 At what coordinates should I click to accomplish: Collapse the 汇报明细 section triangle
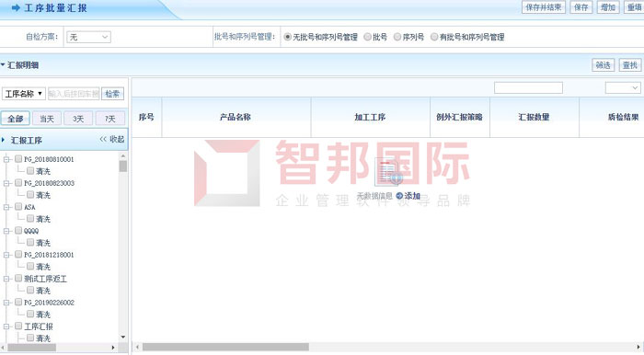pyautogui.click(x=3, y=65)
